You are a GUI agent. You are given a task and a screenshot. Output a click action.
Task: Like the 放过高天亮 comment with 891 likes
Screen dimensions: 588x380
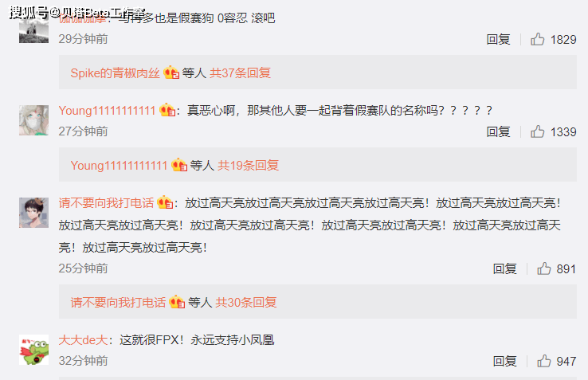coord(543,268)
